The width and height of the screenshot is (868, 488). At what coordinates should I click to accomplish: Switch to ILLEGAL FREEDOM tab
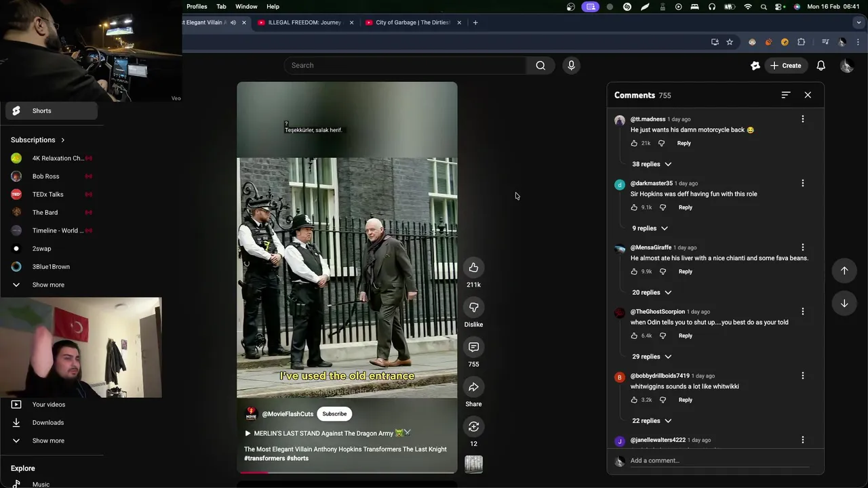click(304, 22)
